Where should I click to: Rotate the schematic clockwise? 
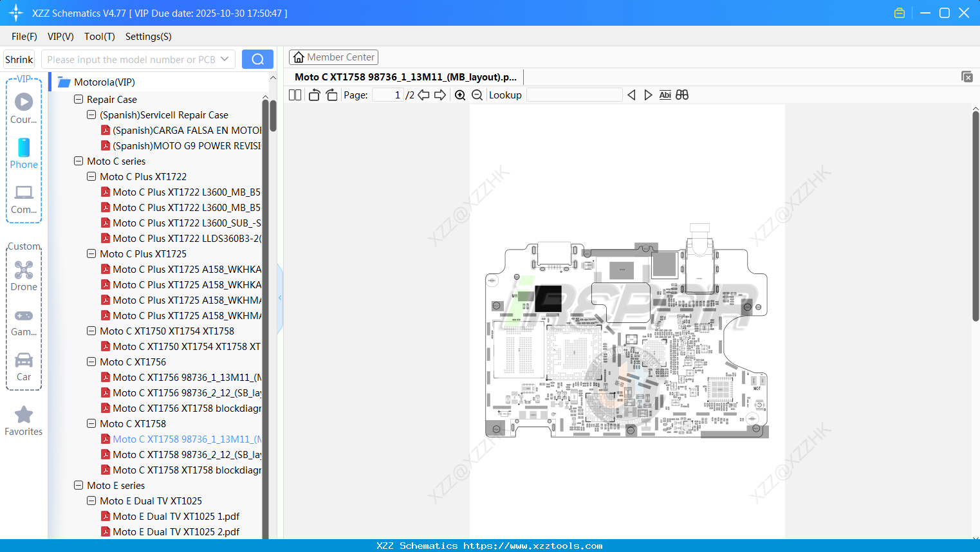point(331,95)
